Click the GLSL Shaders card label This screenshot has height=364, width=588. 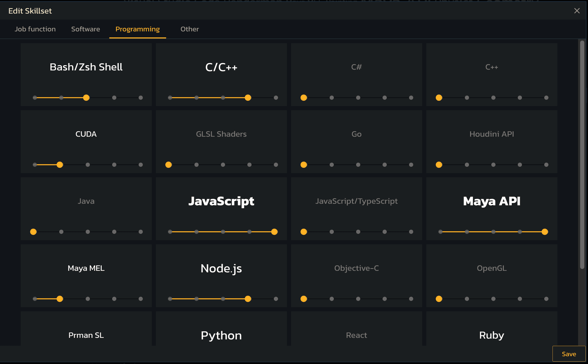[x=221, y=134]
